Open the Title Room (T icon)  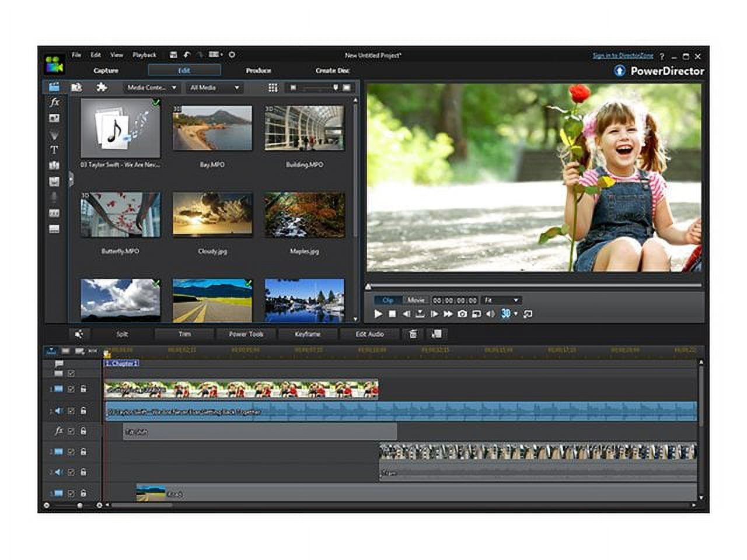54,150
